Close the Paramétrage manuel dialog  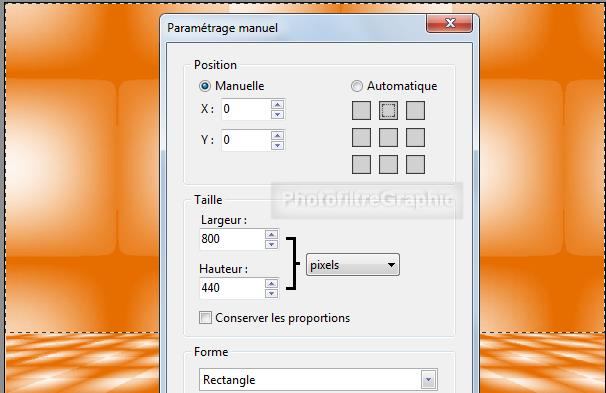click(x=449, y=23)
